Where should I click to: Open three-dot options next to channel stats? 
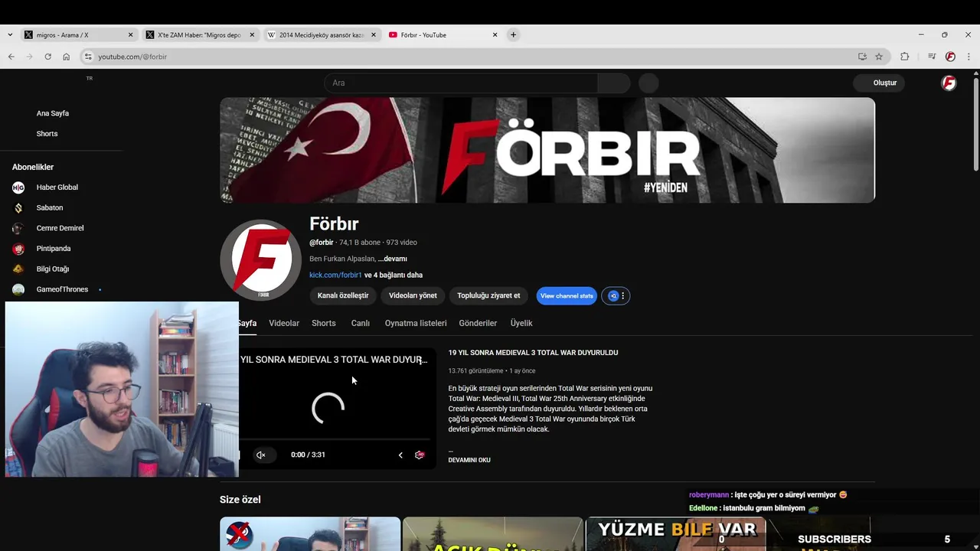[x=623, y=295]
